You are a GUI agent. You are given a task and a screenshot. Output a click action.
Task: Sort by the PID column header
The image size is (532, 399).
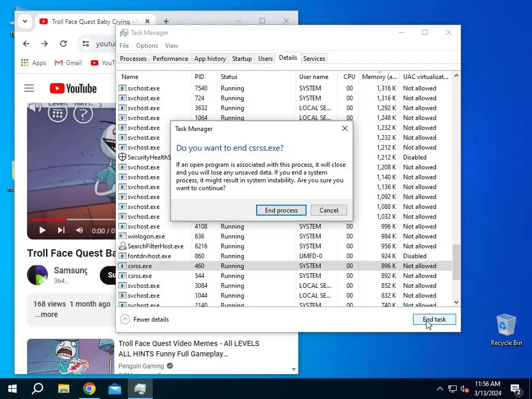click(204, 77)
